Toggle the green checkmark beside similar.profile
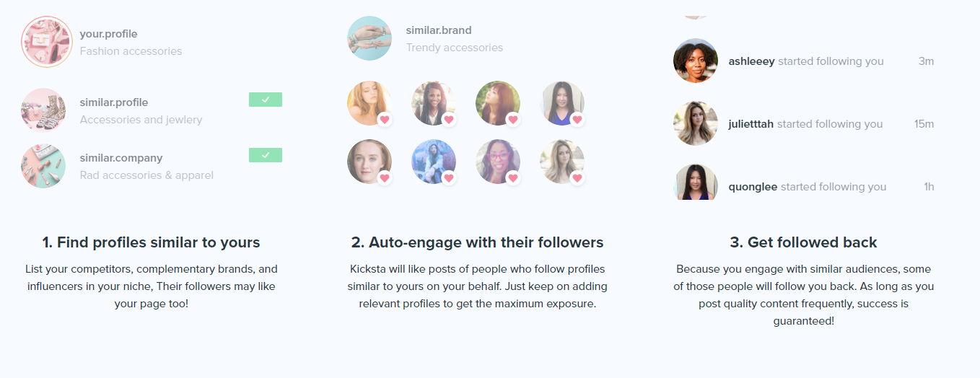980x378 pixels. tap(265, 100)
